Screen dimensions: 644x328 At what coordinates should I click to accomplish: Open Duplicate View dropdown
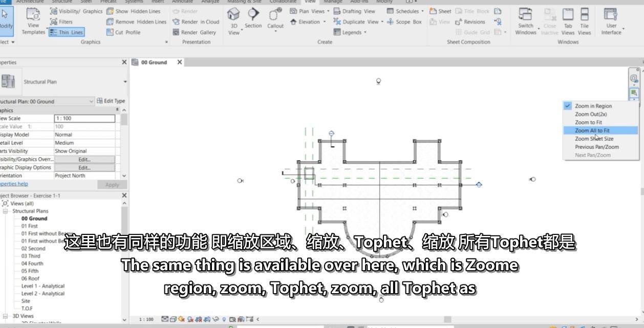(358, 22)
